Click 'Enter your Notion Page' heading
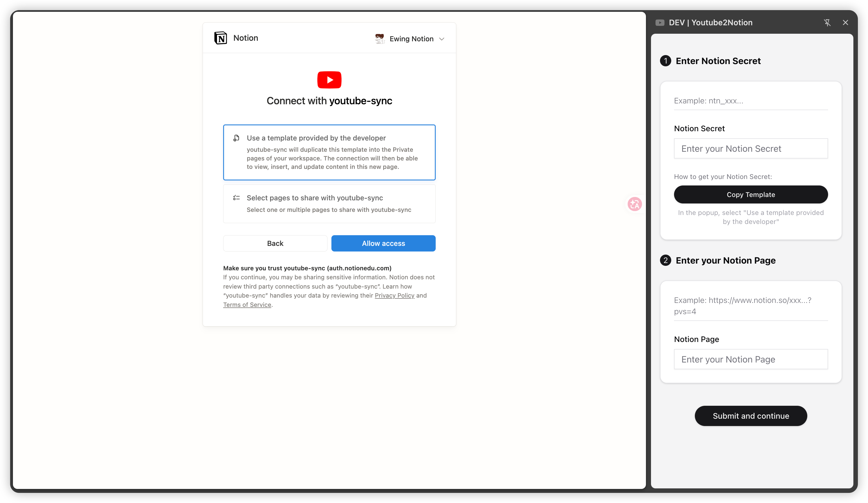 725,260
